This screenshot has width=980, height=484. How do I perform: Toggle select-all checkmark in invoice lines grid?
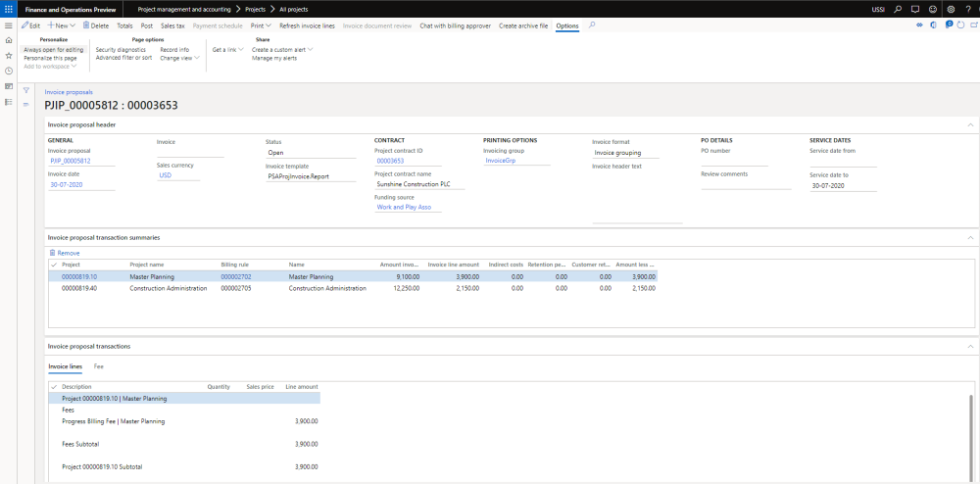point(53,387)
